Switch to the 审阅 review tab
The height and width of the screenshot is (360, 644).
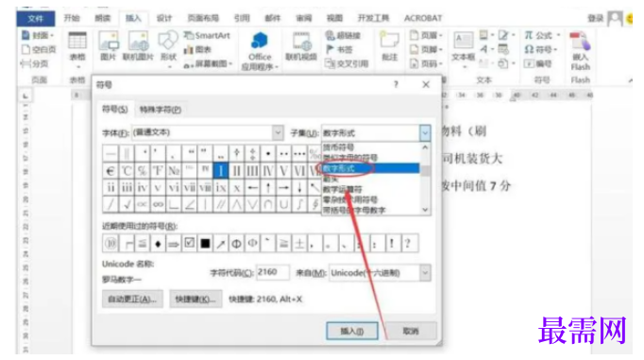point(303,18)
